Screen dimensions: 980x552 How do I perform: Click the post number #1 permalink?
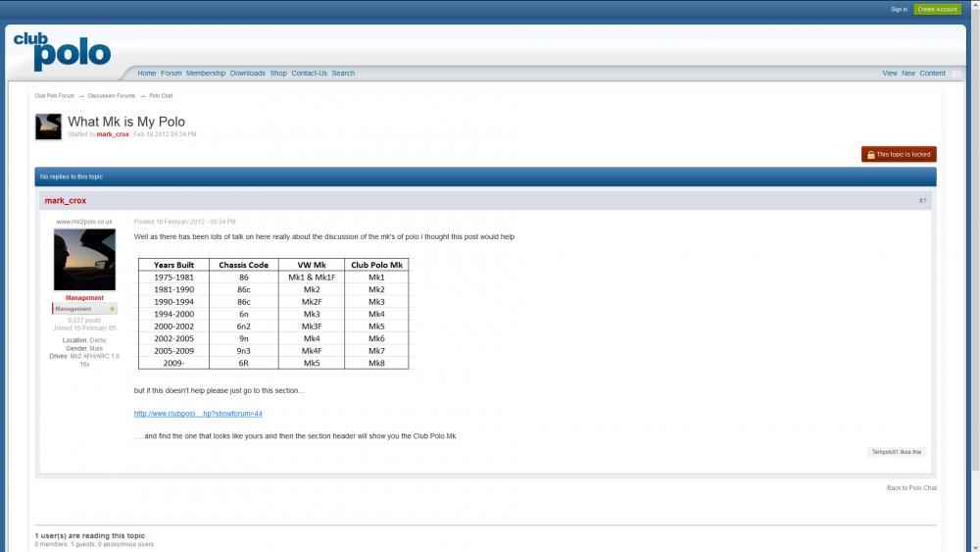tap(922, 201)
